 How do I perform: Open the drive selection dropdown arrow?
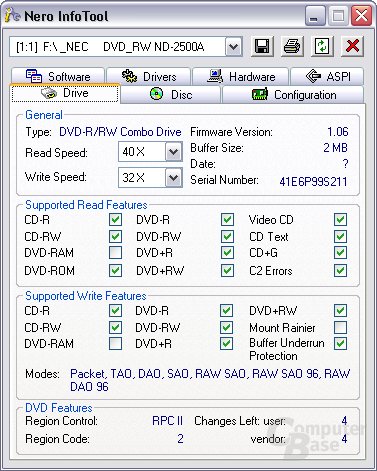(x=233, y=47)
